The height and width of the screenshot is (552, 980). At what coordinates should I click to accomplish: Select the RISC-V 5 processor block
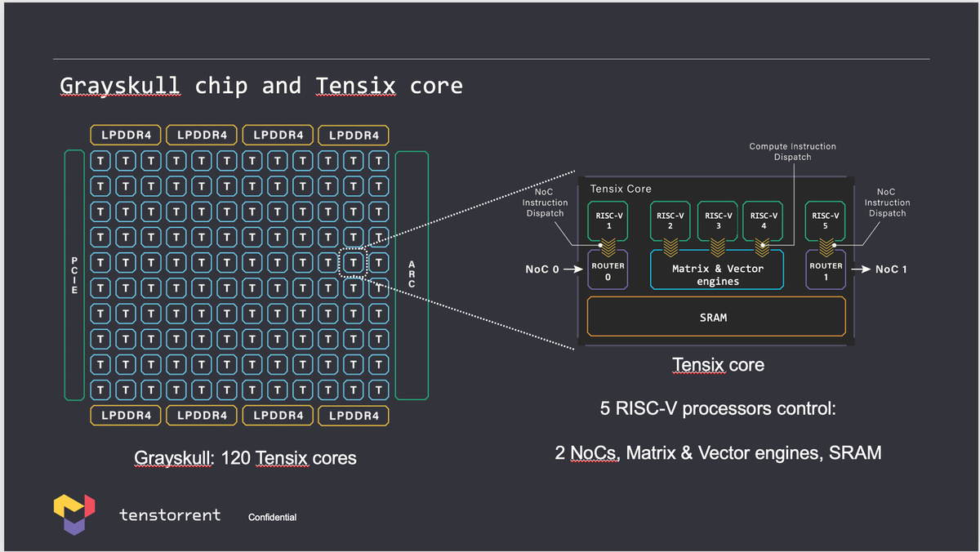click(x=825, y=220)
